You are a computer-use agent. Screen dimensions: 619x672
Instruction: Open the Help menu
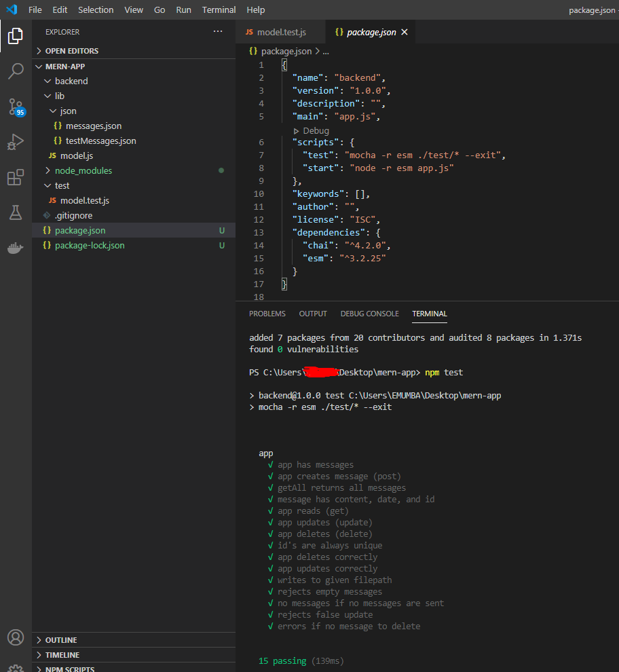[x=255, y=10]
